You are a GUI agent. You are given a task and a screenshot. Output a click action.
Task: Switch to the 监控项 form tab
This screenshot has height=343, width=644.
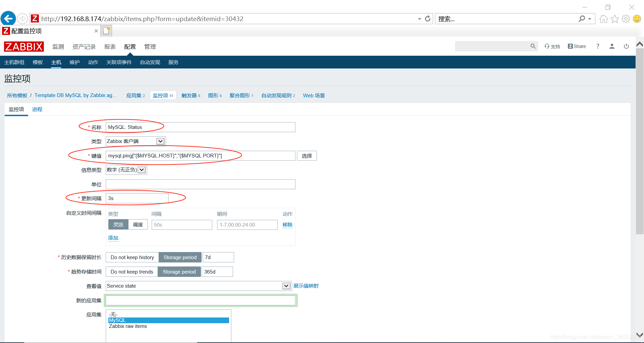pyautogui.click(x=16, y=109)
